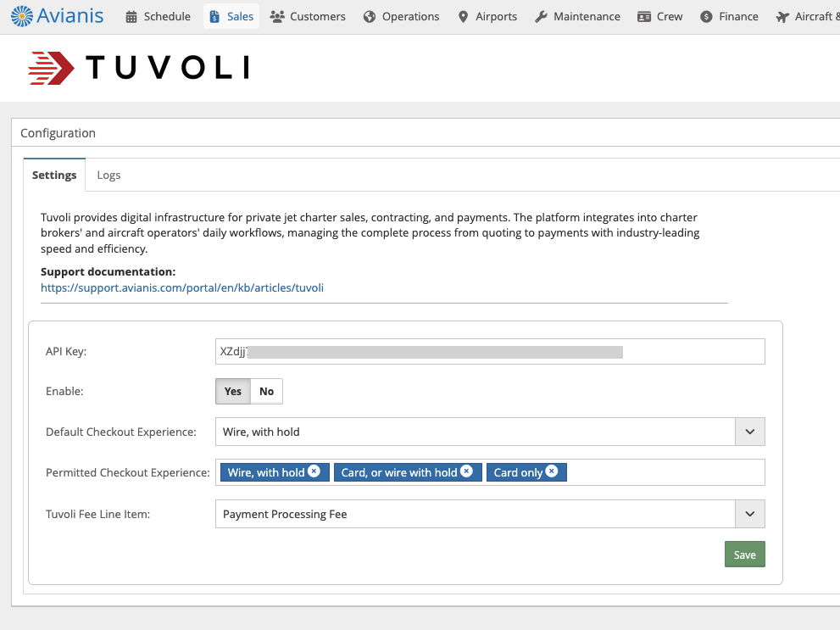Click the Maintenance wrench icon

541,17
